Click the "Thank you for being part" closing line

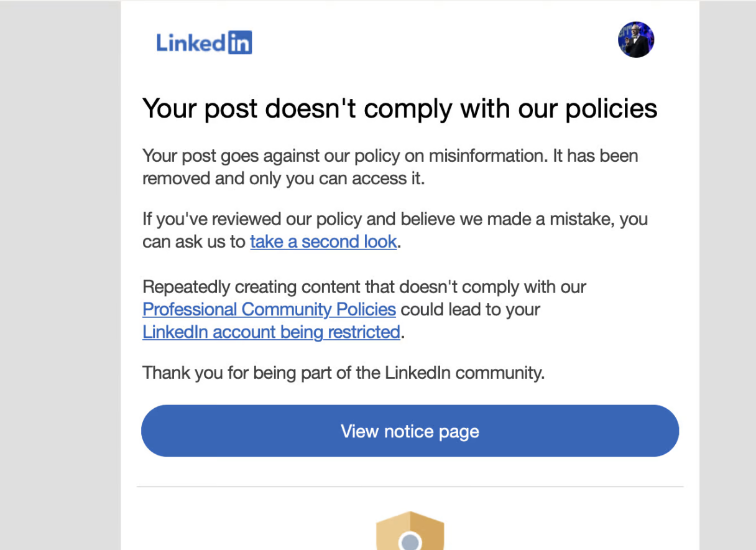343,373
